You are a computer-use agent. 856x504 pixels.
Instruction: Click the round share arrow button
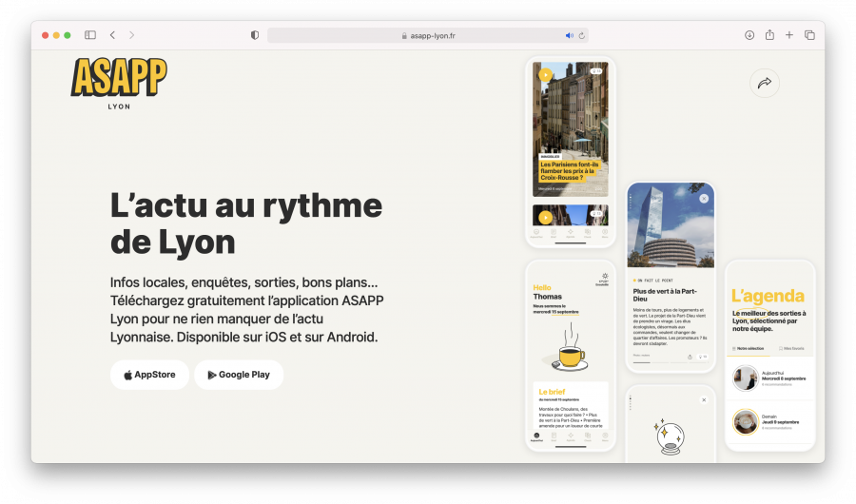tap(765, 83)
